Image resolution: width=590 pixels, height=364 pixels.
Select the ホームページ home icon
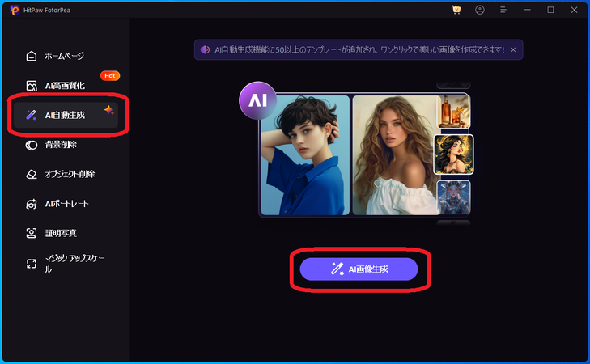click(32, 56)
